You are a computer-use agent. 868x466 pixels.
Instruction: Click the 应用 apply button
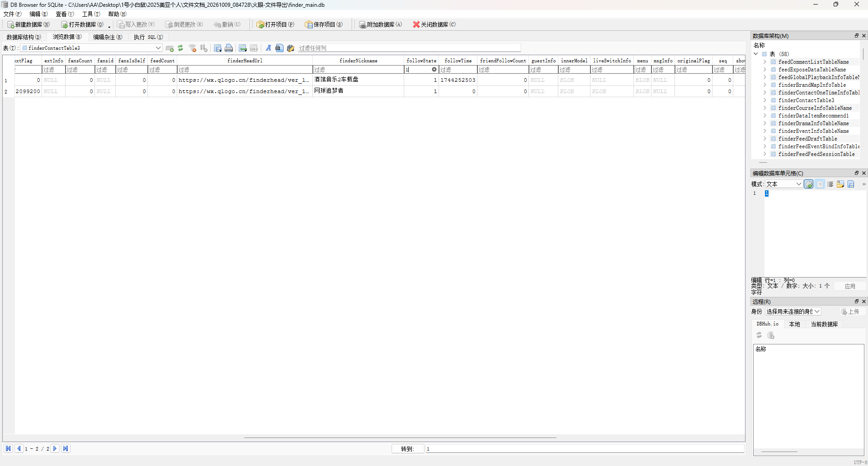point(850,286)
